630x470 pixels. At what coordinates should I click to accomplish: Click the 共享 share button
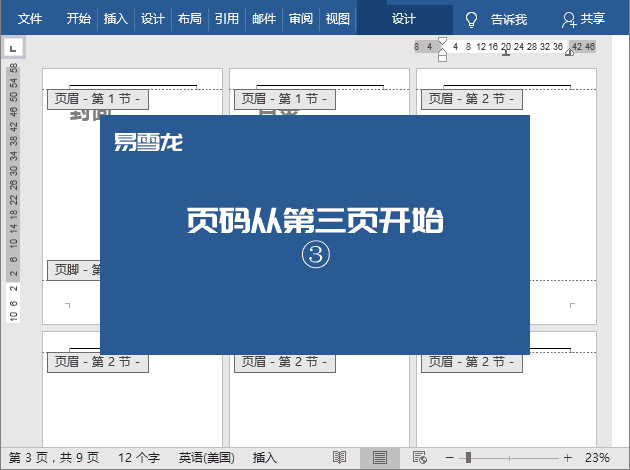[584, 19]
